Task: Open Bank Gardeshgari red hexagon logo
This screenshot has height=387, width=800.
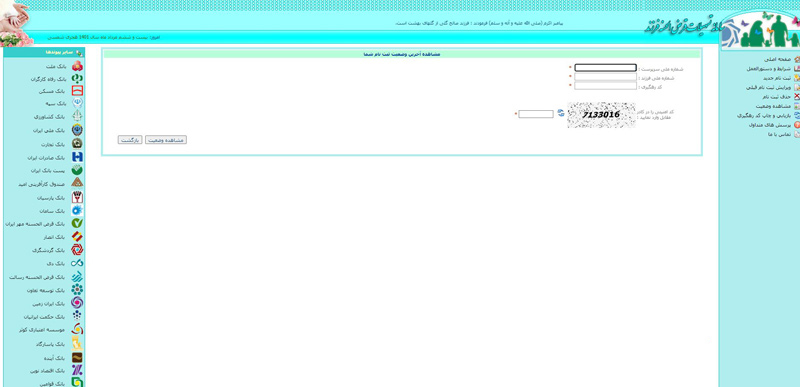Action: pyautogui.click(x=77, y=250)
